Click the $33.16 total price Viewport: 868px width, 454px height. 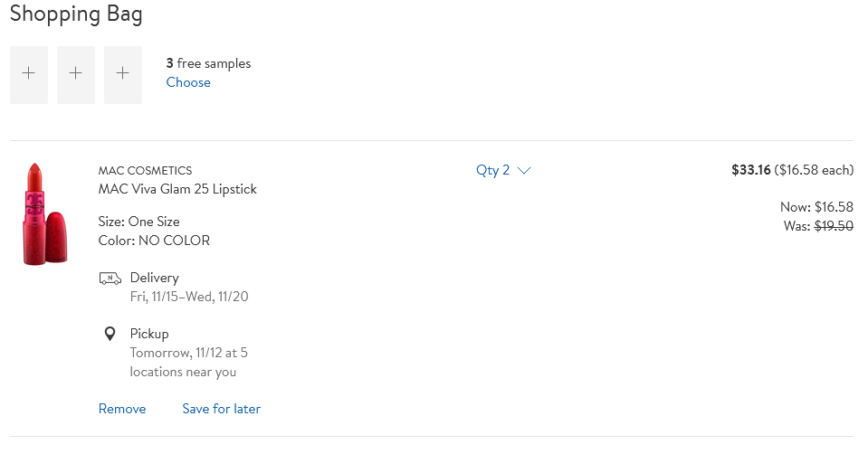750,170
